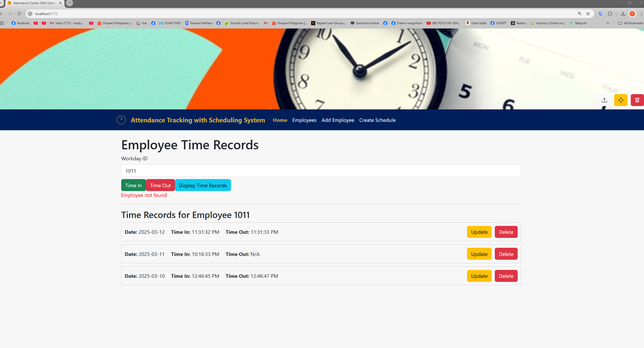Viewport: 644px width, 348px height.
Task: Open Create Schedule nav link
Action: pos(377,120)
